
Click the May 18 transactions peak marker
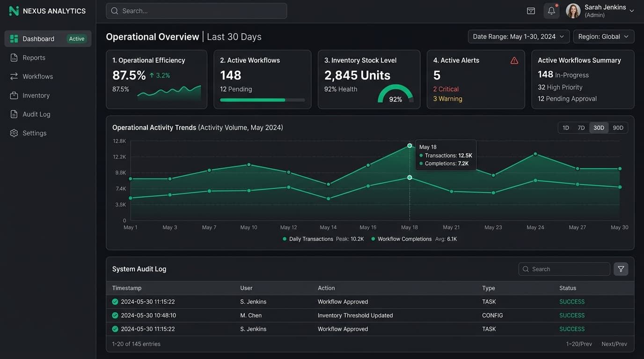410,146
